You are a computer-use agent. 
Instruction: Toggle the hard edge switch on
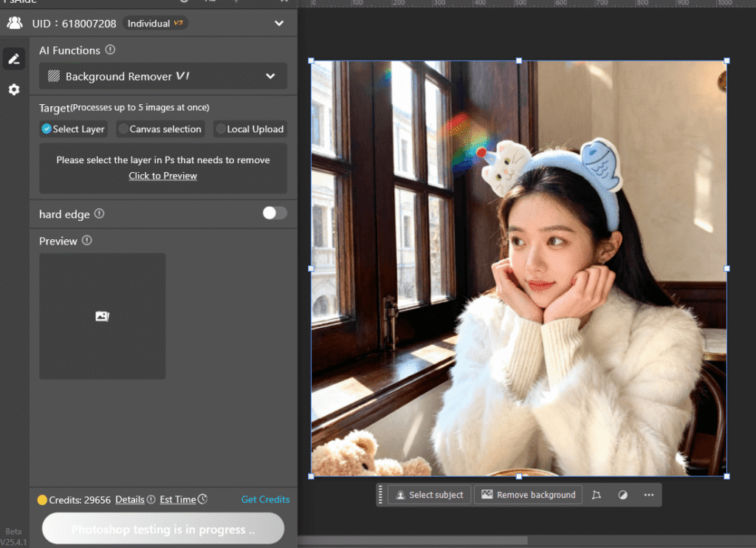click(x=274, y=213)
